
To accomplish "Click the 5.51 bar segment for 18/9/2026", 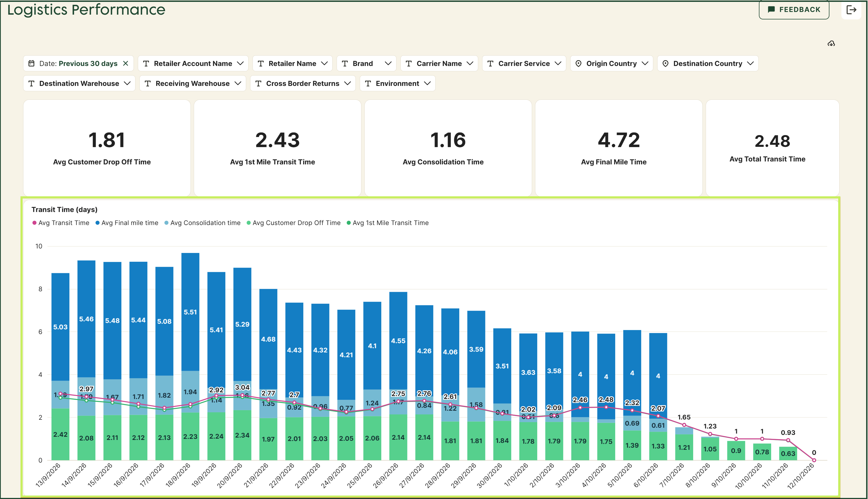I will [x=190, y=312].
